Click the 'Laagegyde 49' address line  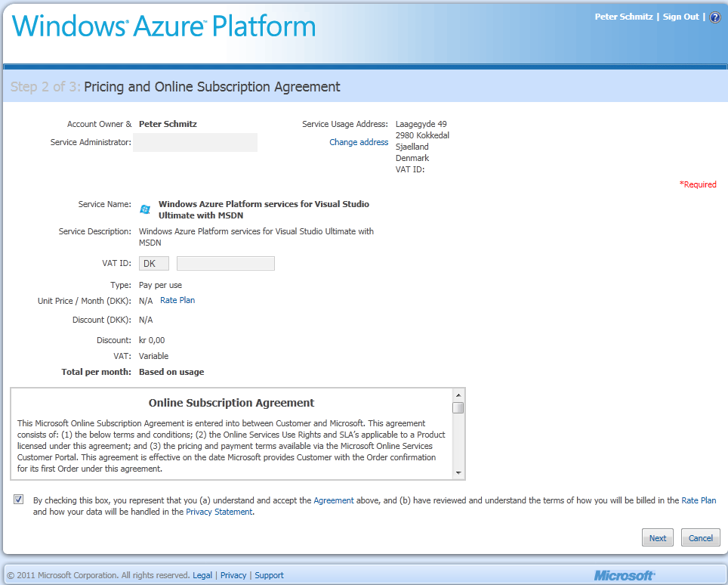[421, 124]
